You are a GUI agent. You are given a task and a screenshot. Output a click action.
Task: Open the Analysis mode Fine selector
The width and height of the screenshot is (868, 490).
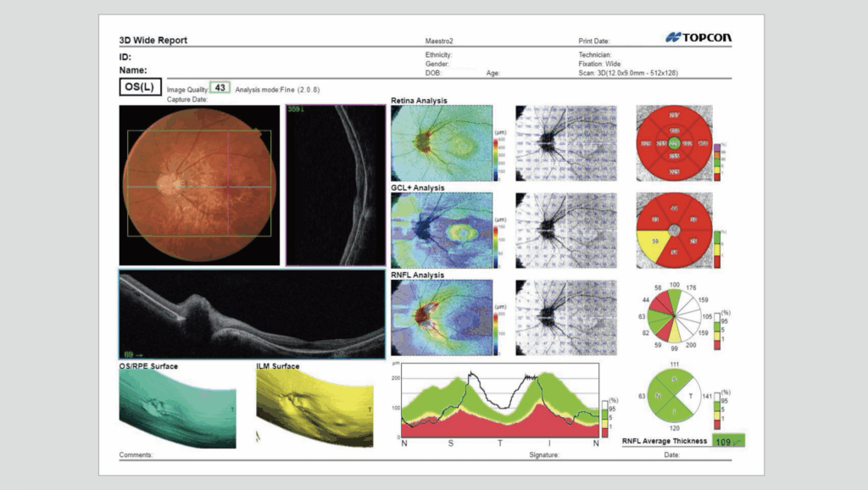click(267, 88)
